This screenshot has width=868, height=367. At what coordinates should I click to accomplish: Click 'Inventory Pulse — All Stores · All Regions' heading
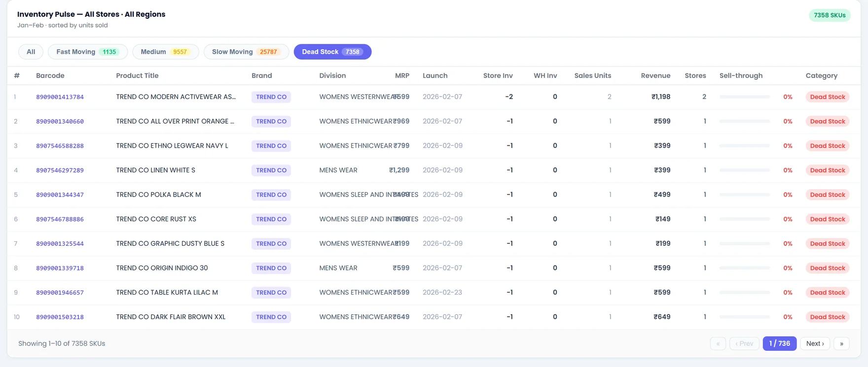tap(91, 14)
